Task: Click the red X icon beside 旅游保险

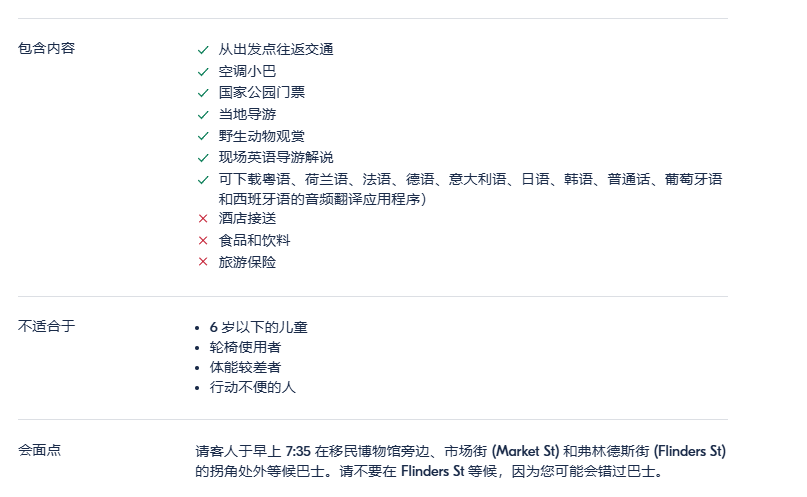Action: pyautogui.click(x=203, y=262)
